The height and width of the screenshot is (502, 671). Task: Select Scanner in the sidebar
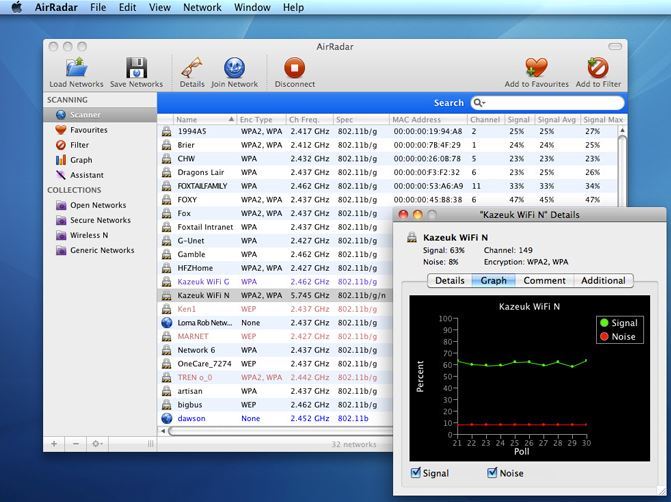tap(100, 115)
